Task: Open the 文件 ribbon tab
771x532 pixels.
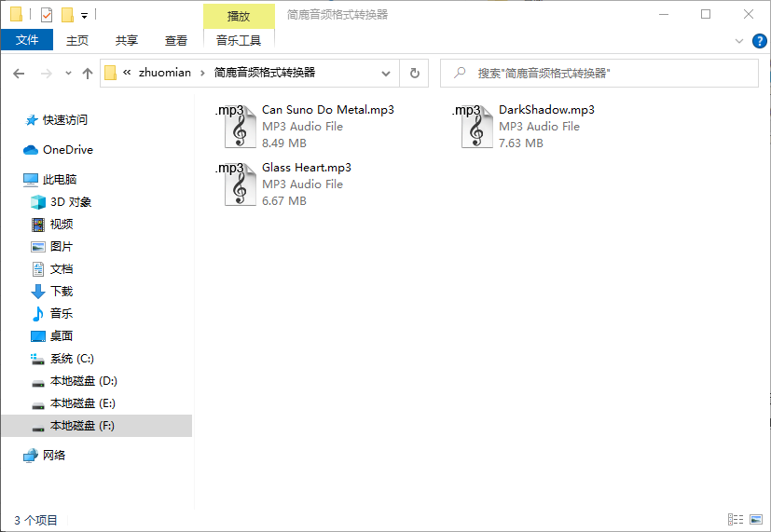Action: coord(27,40)
